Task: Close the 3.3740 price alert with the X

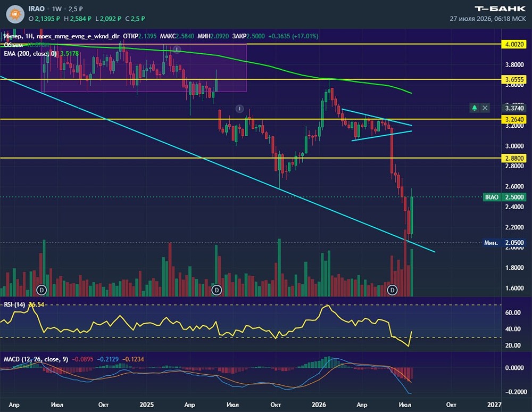Action: (x=485, y=108)
